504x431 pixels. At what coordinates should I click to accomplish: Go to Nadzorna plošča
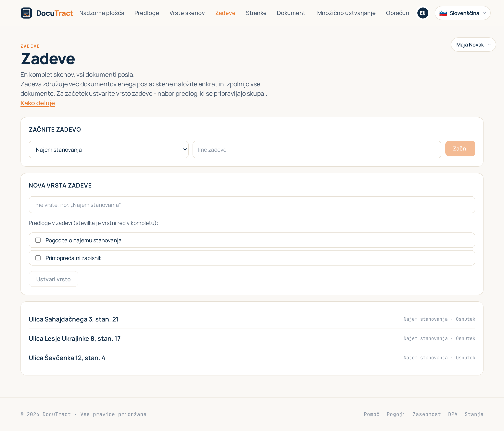click(102, 13)
